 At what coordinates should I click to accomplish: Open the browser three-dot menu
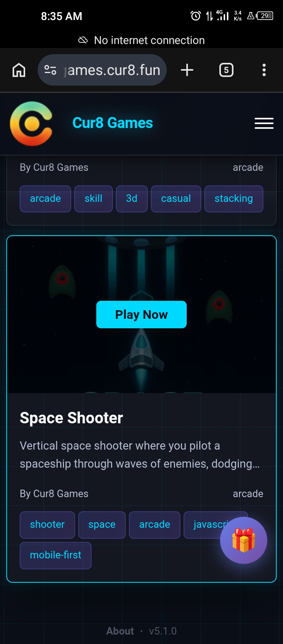(x=264, y=70)
